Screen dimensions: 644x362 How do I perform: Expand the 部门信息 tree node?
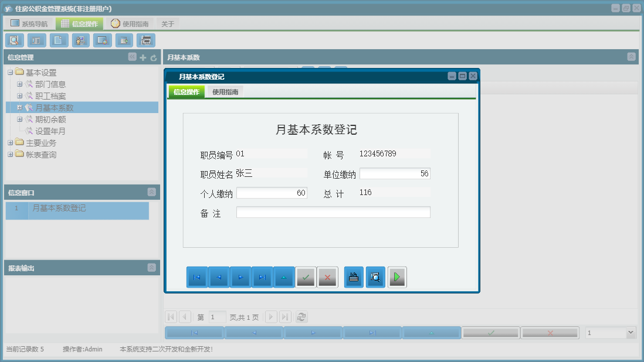pos(19,84)
